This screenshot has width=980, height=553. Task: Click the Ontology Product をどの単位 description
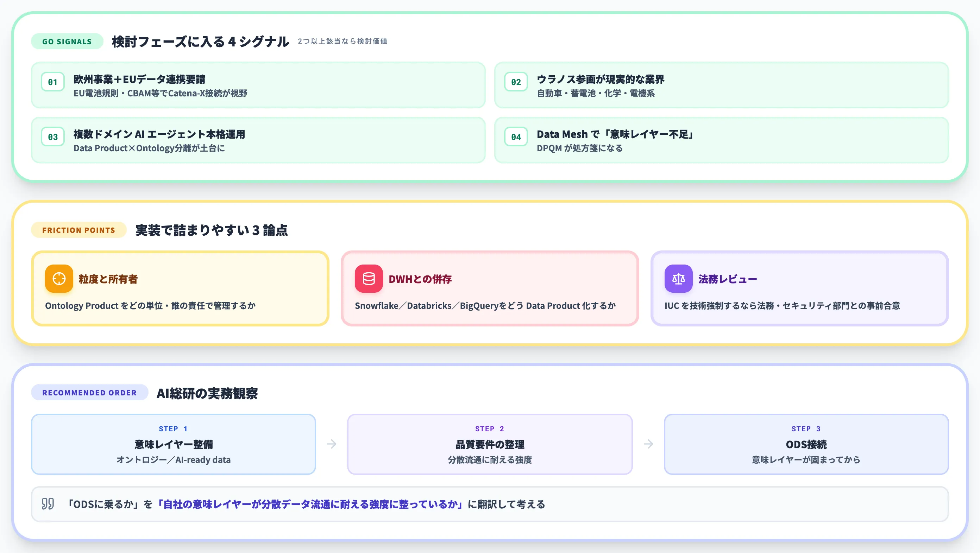point(150,306)
